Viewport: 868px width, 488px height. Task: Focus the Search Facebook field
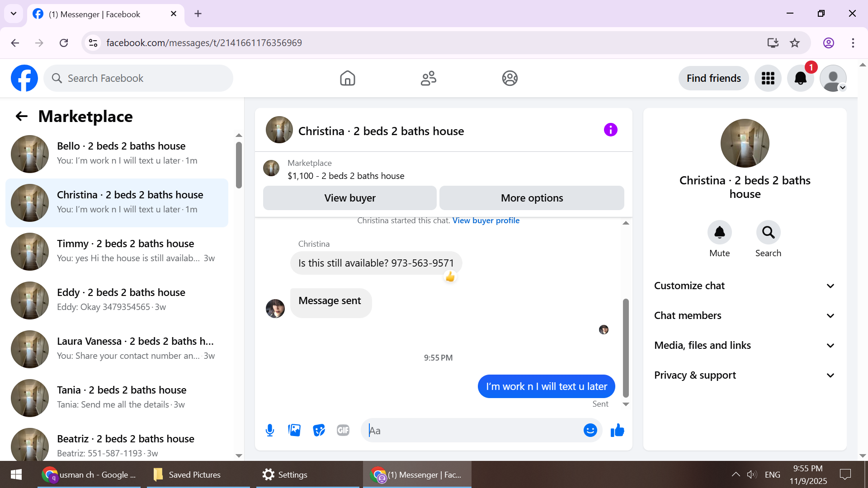click(138, 78)
